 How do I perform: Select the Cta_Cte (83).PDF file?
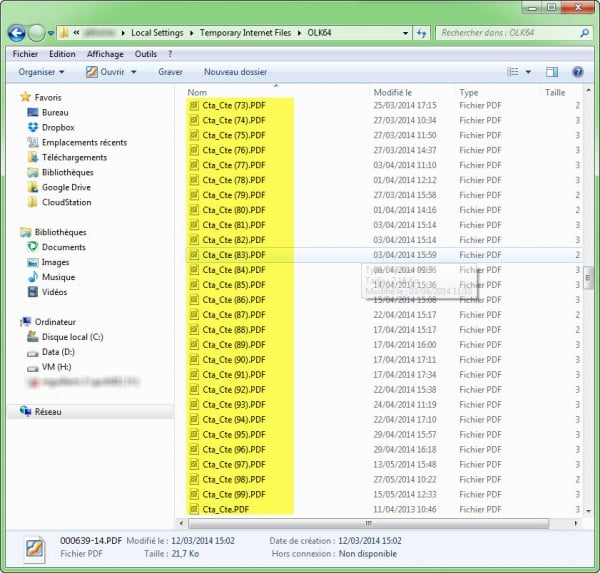point(233,255)
